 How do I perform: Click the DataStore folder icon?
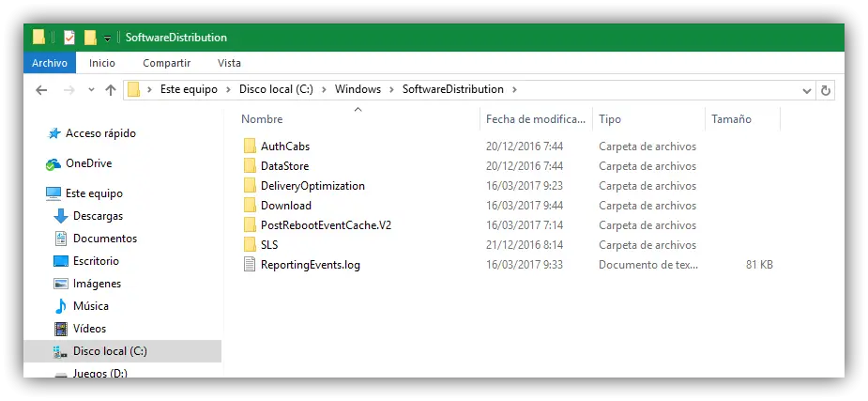[x=249, y=166]
